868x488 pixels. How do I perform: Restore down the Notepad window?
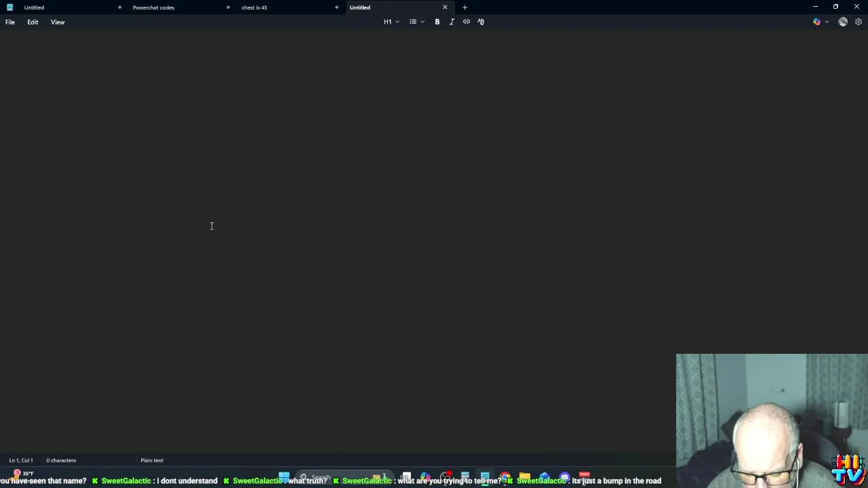tap(835, 7)
